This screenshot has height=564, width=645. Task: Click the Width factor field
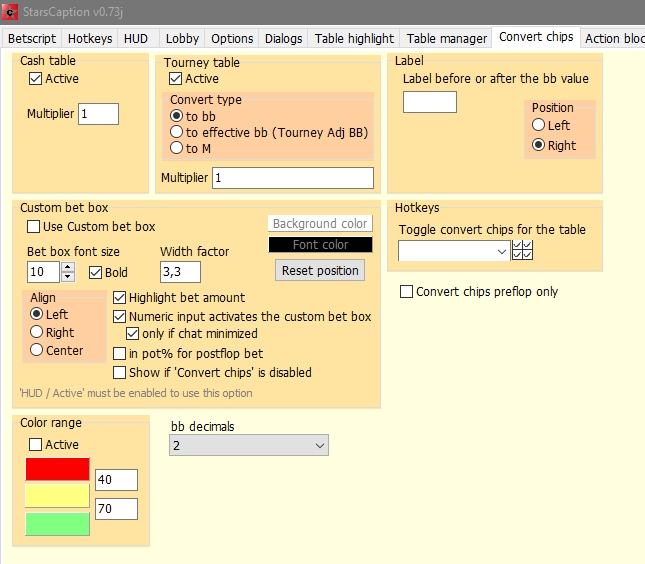[180, 272]
